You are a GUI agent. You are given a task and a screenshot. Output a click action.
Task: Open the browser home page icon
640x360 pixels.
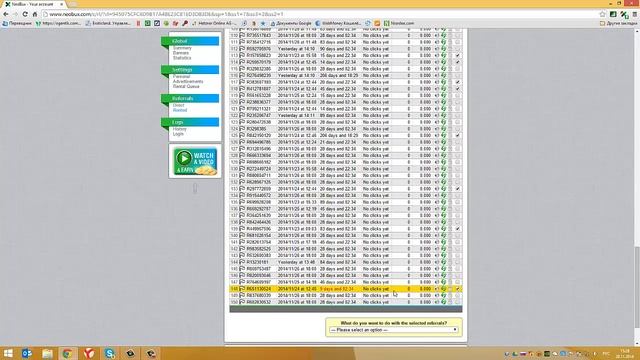35,14
